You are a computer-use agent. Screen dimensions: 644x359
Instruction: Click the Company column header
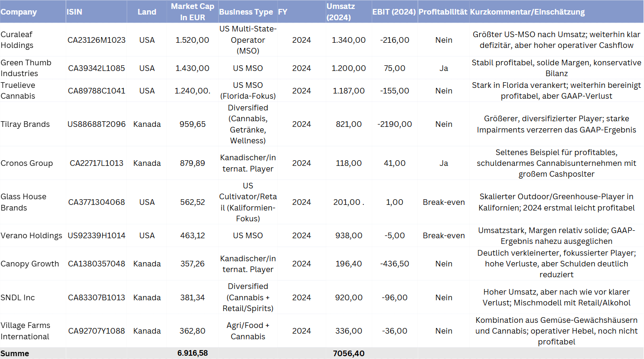(19, 12)
